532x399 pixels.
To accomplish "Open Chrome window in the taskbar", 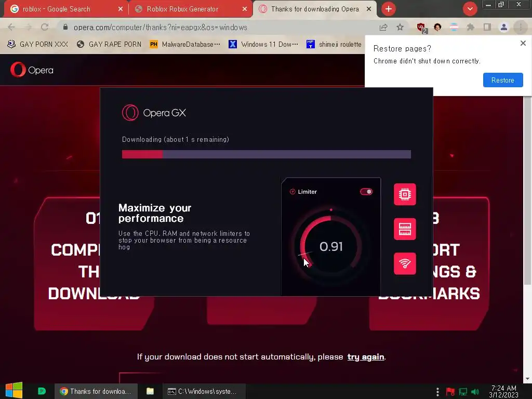I will pos(96,391).
